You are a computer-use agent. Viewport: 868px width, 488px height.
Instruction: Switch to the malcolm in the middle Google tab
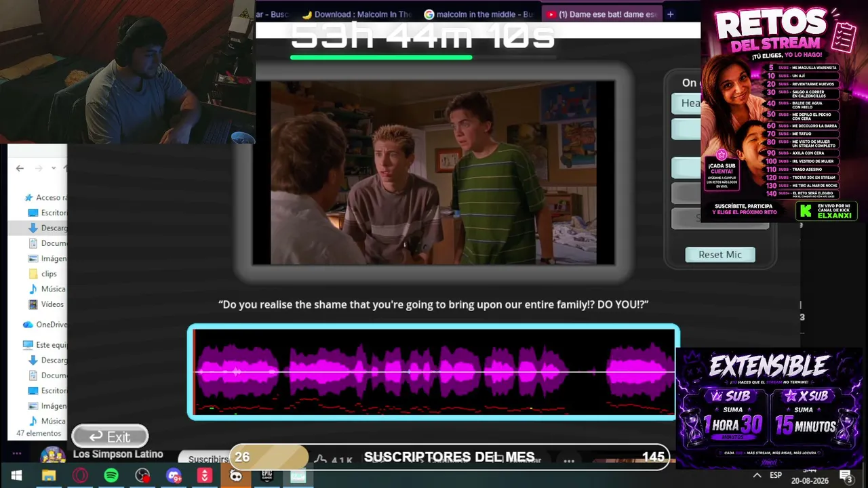(479, 14)
